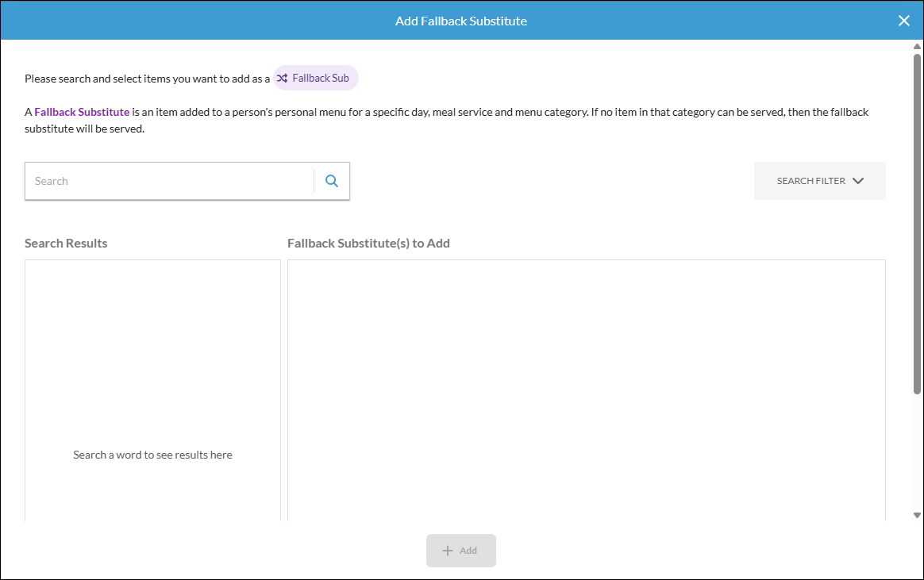Click the search icon beside the input field

click(332, 181)
